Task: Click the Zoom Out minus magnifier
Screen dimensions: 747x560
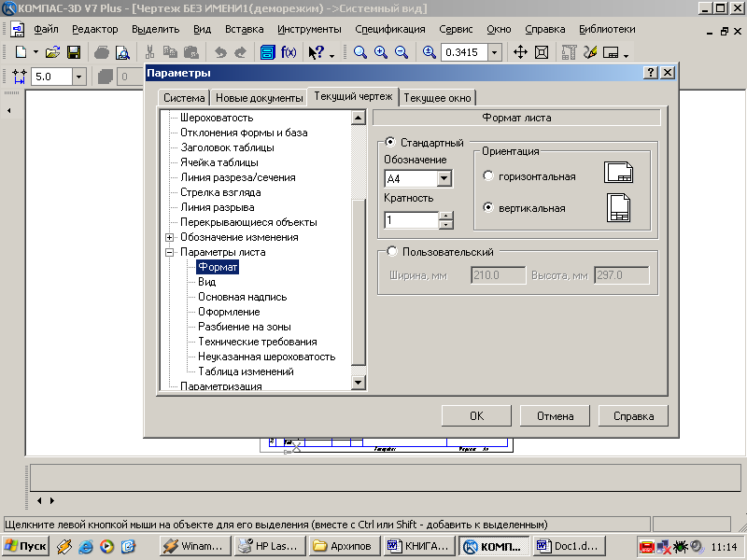Action: pyautogui.click(x=402, y=52)
